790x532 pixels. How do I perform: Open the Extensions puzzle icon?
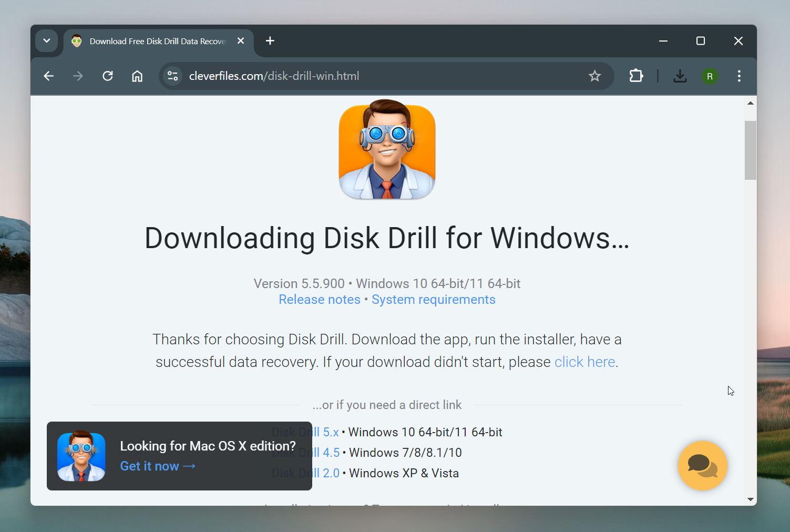click(x=636, y=76)
